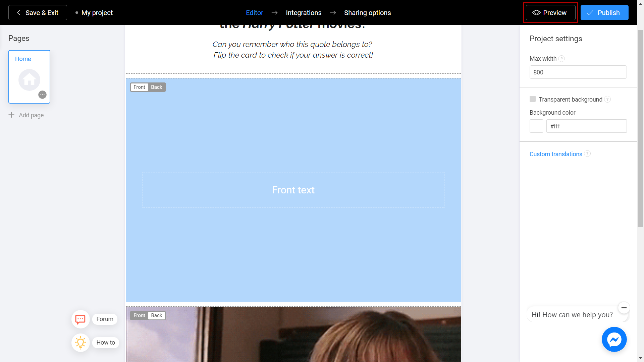Close the live chat widget
The image size is (644, 362).
tap(624, 308)
